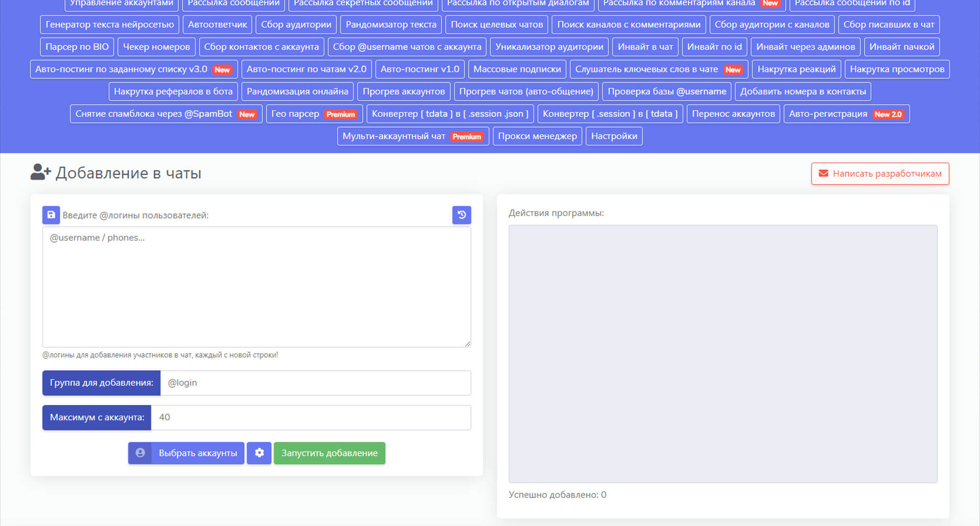Select Авто-регистрация New 2.0
The width and height of the screenshot is (980, 526).
click(x=846, y=114)
